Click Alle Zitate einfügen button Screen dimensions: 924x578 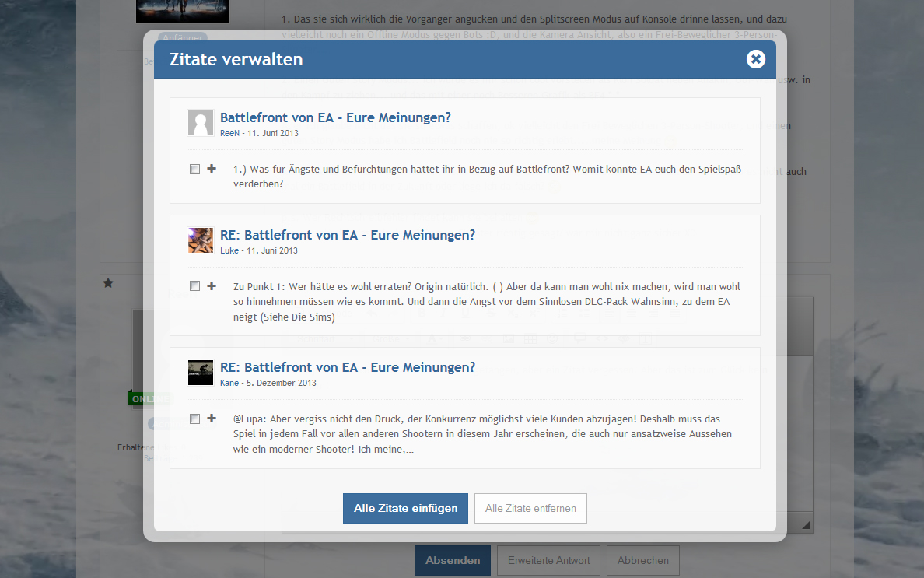(x=405, y=508)
